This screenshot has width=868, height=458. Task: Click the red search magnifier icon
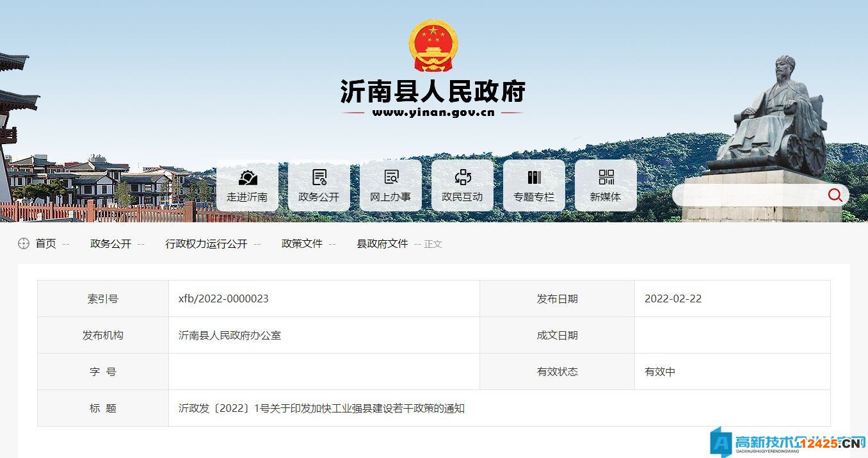point(835,195)
